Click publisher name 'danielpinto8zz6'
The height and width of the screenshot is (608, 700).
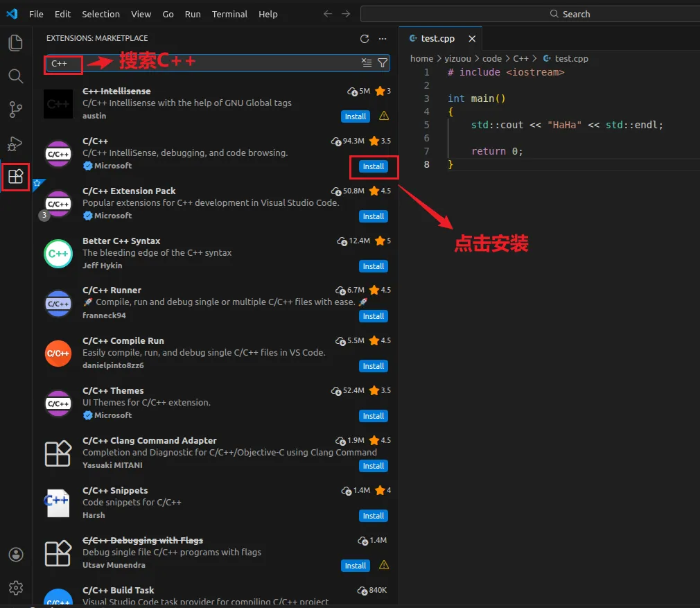click(x=113, y=365)
